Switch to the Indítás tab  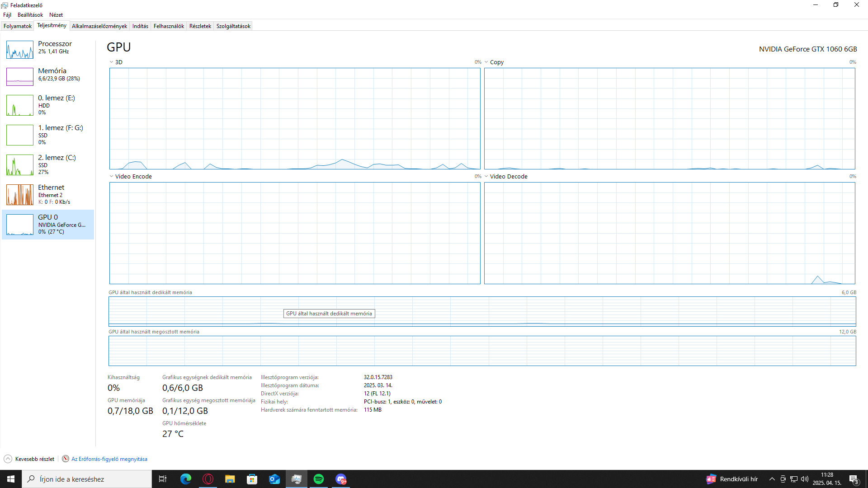pyautogui.click(x=140, y=26)
